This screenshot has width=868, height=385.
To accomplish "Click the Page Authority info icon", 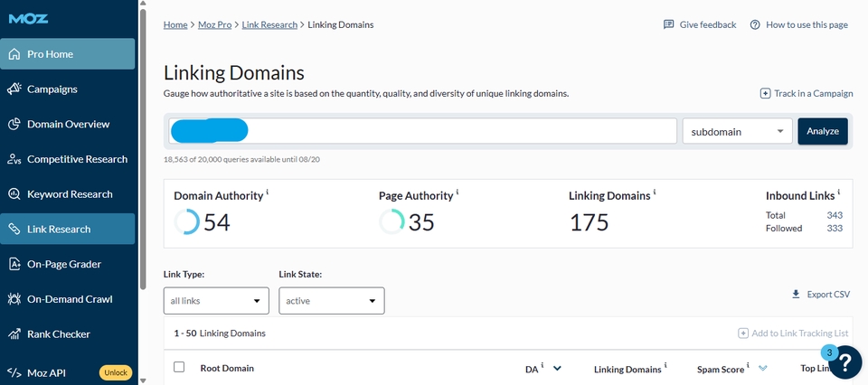I will 458,192.
